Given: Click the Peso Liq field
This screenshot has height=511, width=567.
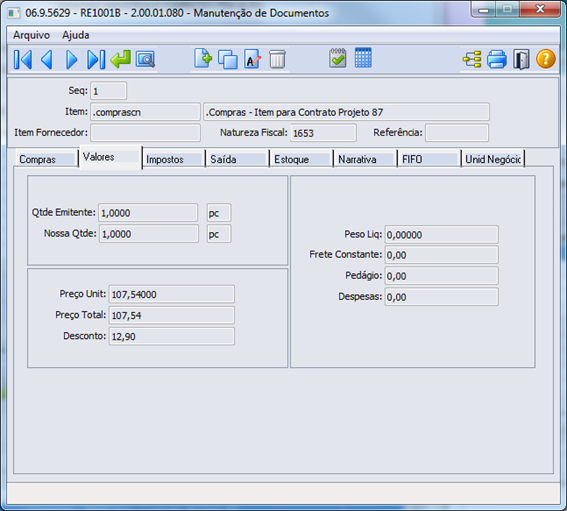Looking at the screenshot, I should 442,234.
